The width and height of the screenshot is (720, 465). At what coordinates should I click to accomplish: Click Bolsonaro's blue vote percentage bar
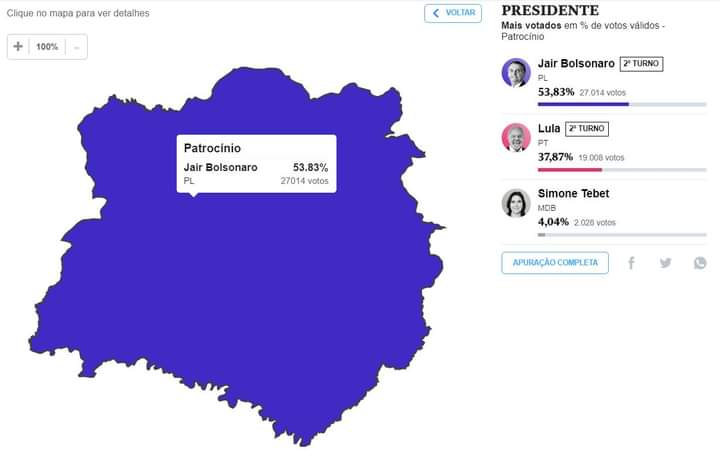pyautogui.click(x=583, y=104)
